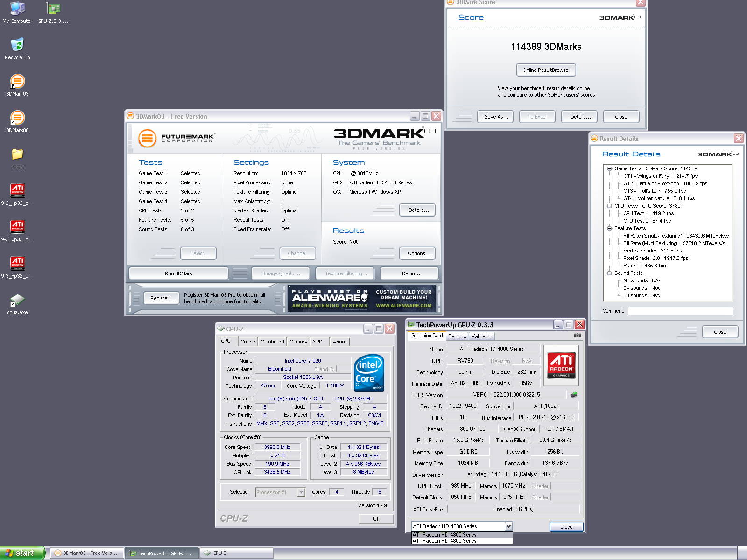Image resolution: width=747 pixels, height=560 pixels.
Task: Click the Futuremark Corporation logo
Action: point(176,138)
